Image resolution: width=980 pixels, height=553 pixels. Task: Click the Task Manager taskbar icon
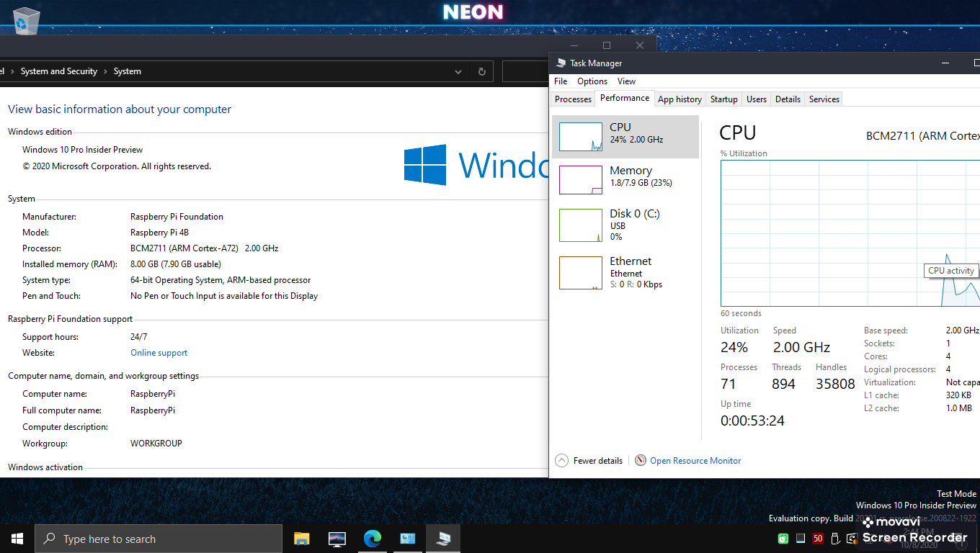(x=442, y=539)
